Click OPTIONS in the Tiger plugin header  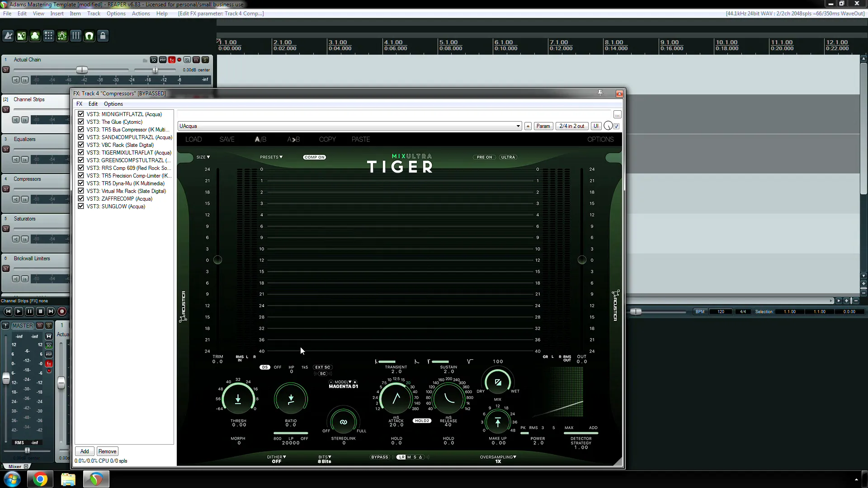point(600,139)
